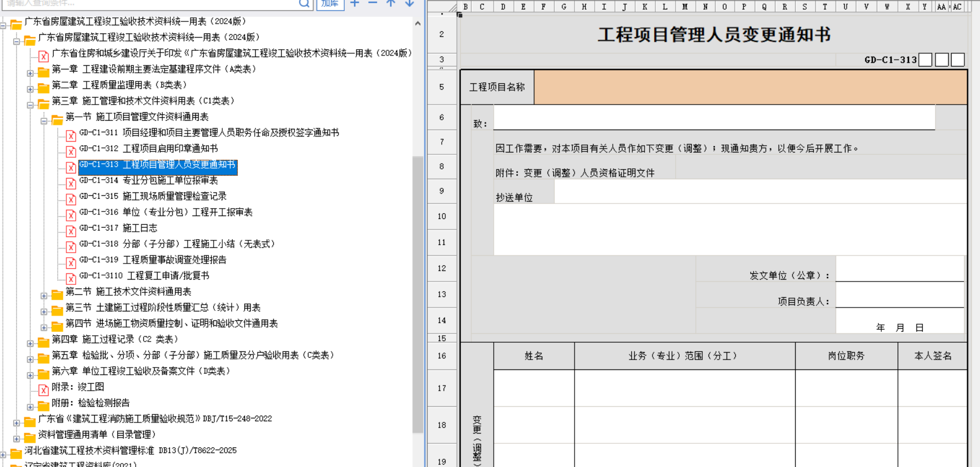Click the folder icon of 第四章 施工过程记录
The height and width of the screenshot is (467, 980).
pyautogui.click(x=43, y=342)
